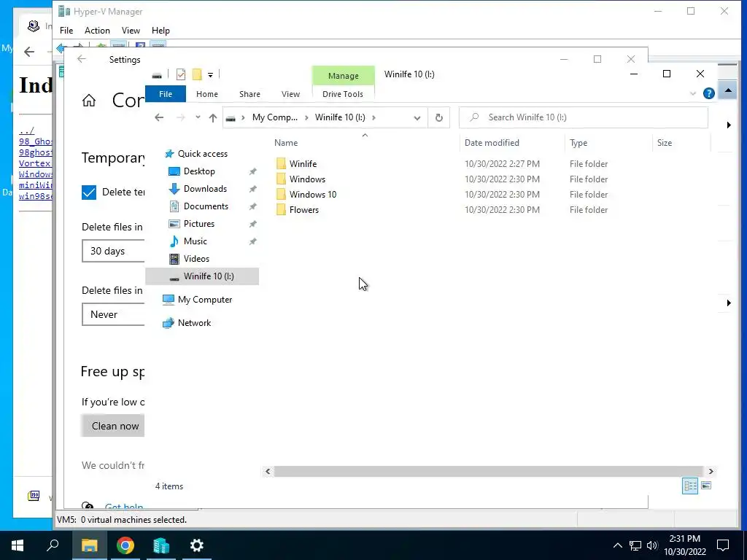The width and height of the screenshot is (747, 560).
Task: Select the Windows 10 folder
Action: (x=312, y=194)
